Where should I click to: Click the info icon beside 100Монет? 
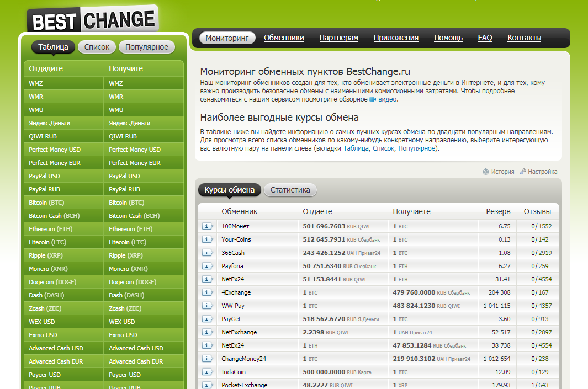click(207, 226)
